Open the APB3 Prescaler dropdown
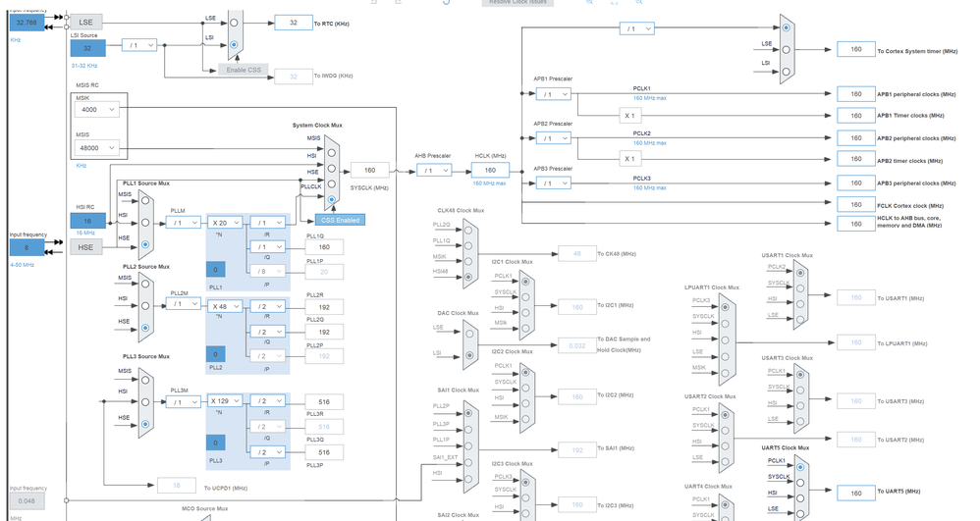 [553, 183]
